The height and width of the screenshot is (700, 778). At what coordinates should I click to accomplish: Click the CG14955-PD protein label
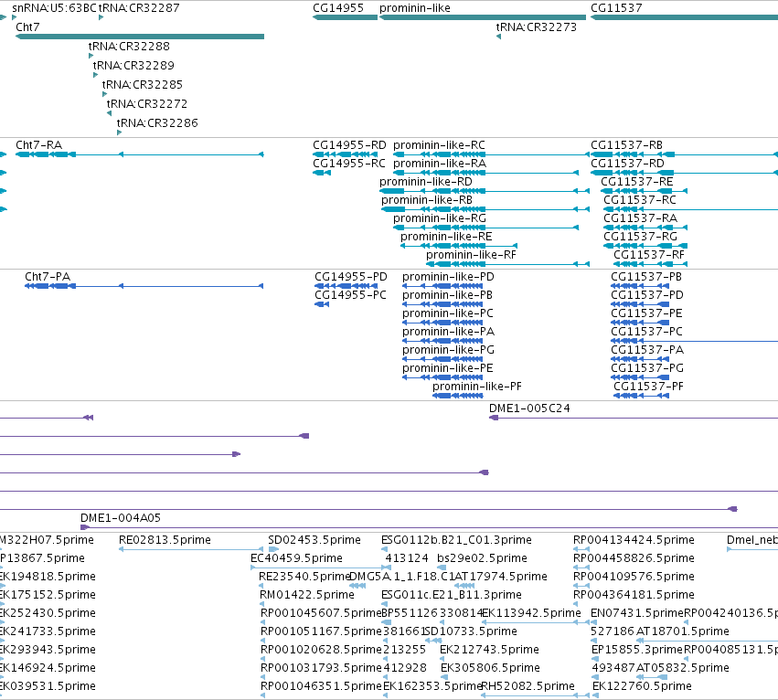point(351,276)
